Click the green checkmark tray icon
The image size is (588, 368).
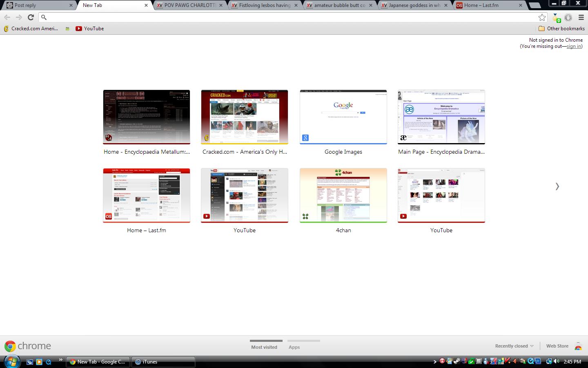471,361
